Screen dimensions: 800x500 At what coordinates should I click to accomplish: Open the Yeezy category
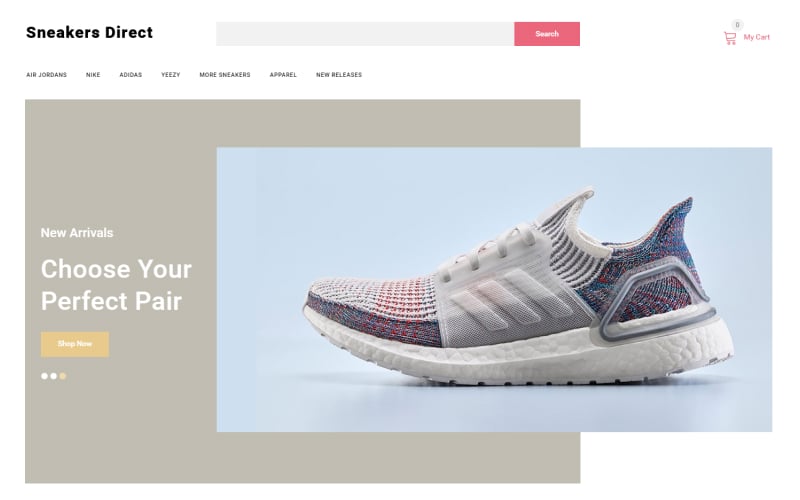pos(170,74)
